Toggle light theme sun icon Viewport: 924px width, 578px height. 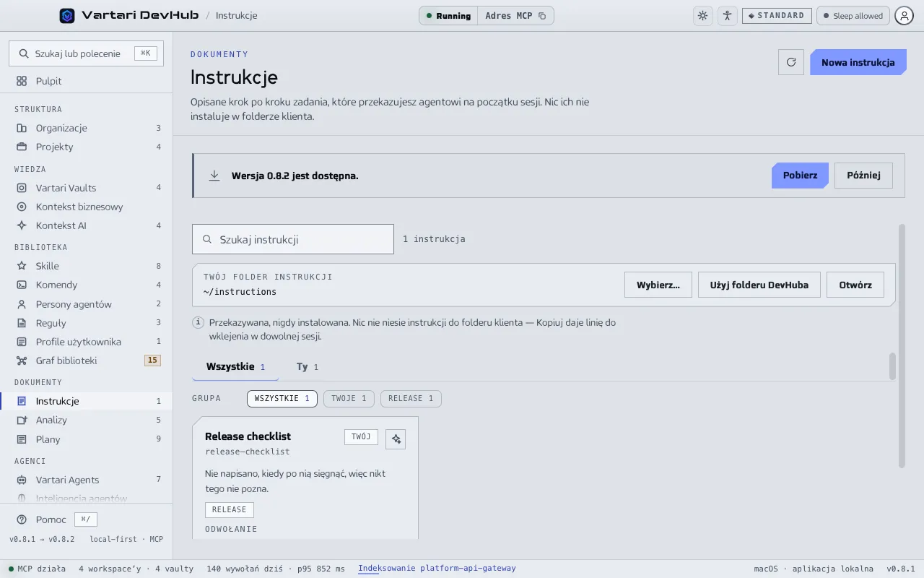(702, 15)
